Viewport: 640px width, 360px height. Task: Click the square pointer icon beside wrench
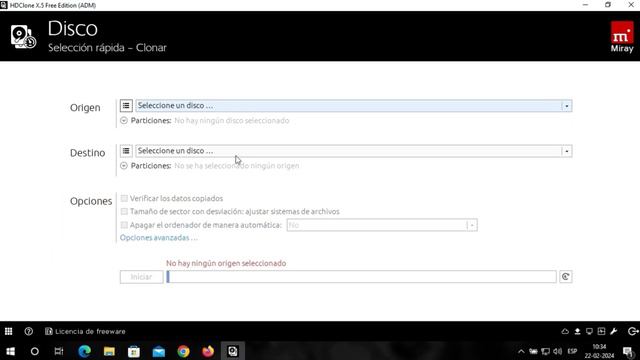coord(601,331)
